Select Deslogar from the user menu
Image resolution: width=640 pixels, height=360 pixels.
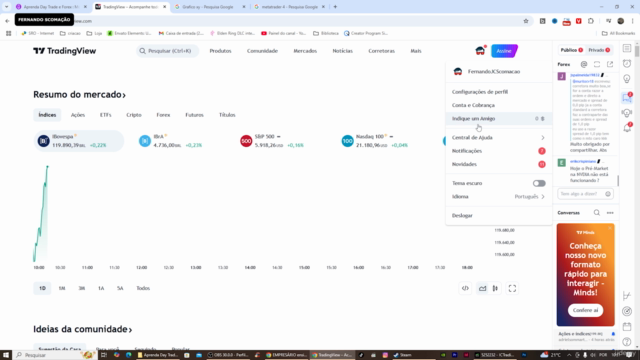pos(498,216)
